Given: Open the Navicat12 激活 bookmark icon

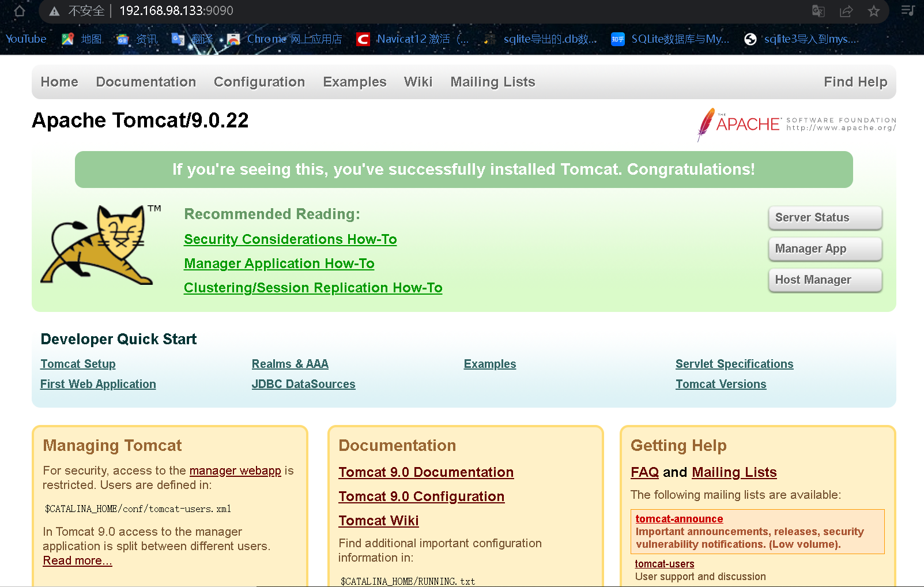Looking at the screenshot, I should pyautogui.click(x=363, y=39).
